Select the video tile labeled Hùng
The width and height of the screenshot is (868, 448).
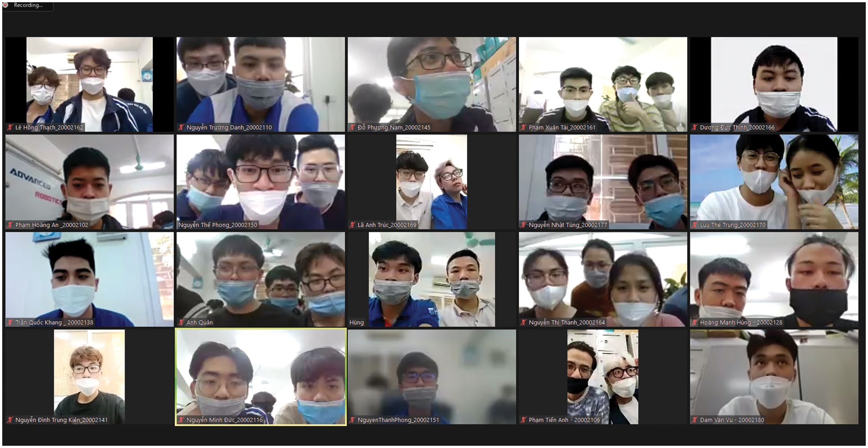[x=431, y=278]
